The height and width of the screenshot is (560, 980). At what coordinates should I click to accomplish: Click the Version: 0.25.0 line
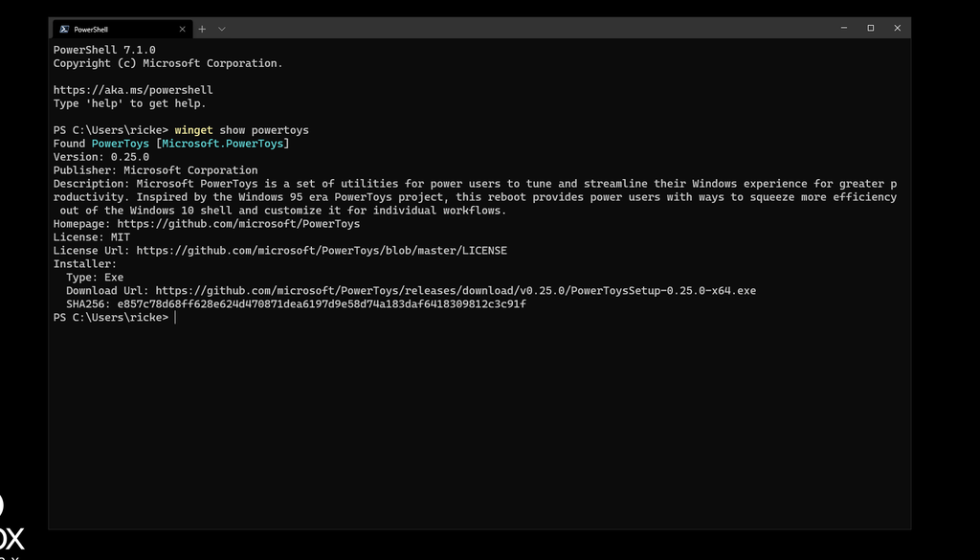100,156
